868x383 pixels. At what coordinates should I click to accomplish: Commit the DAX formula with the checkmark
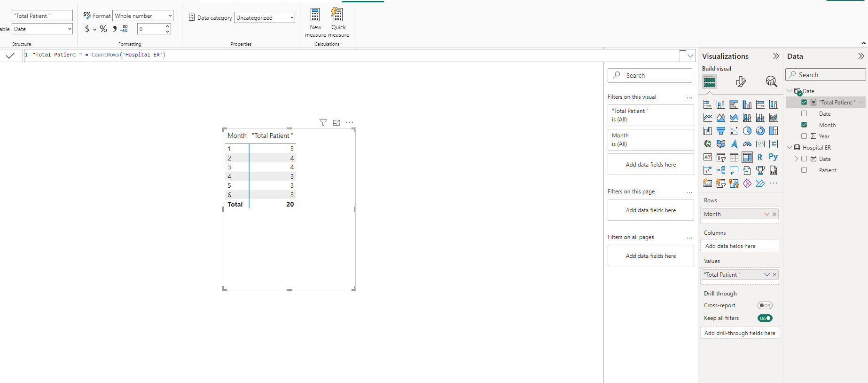10,55
